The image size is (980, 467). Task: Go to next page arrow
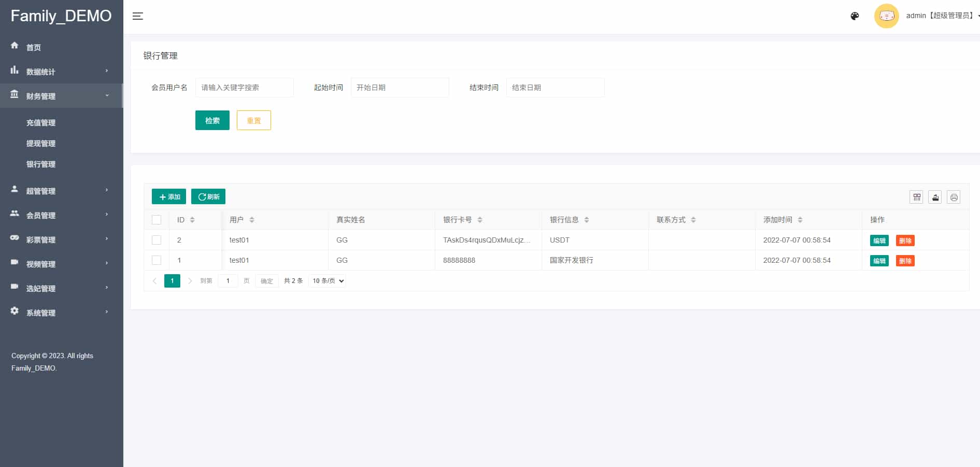pyautogui.click(x=190, y=281)
